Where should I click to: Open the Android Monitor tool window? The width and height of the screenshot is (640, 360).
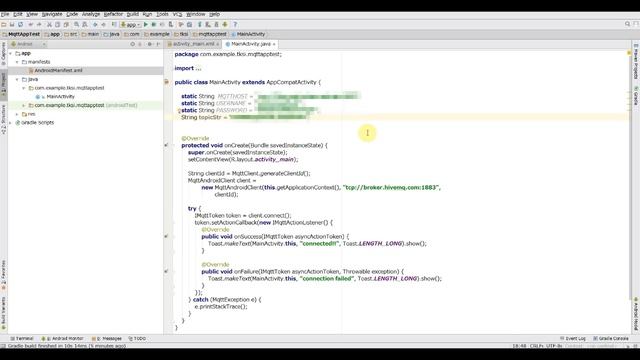[x=62, y=338]
